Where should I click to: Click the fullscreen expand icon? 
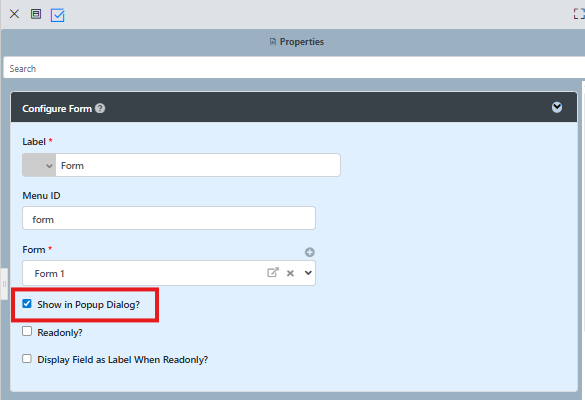pyautogui.click(x=579, y=14)
